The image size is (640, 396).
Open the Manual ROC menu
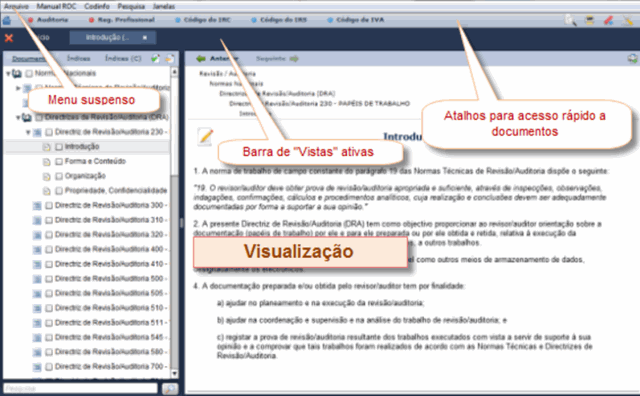[x=56, y=6]
